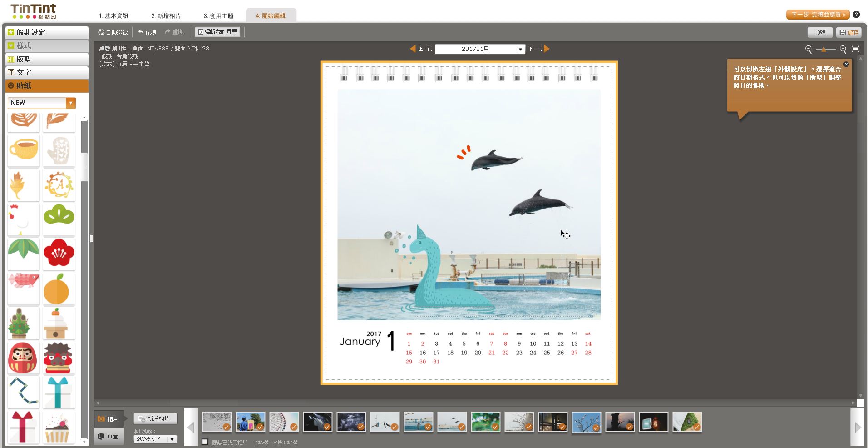Viewport: 868px width, 448px height.
Task: Select the green pine tree sticker
Action: click(x=59, y=219)
